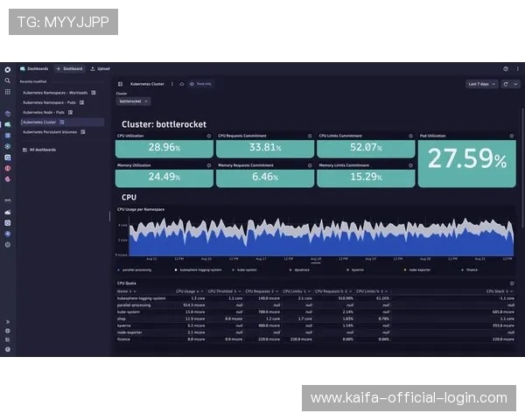Screen dimensions: 525x420
Task: Open CPU Requests Commitment tile info icon
Action: (310, 136)
